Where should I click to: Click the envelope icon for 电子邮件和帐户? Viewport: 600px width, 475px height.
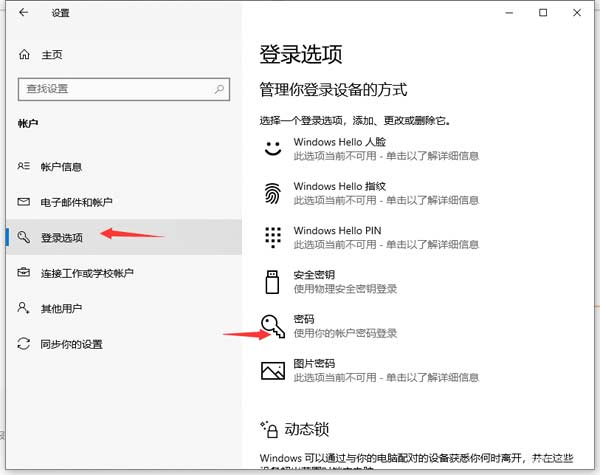click(23, 201)
